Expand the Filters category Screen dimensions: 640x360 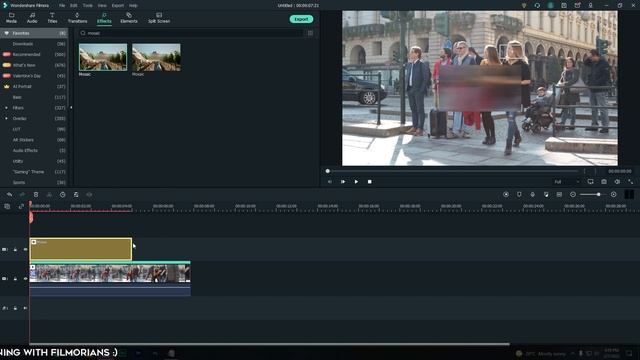tap(6, 108)
